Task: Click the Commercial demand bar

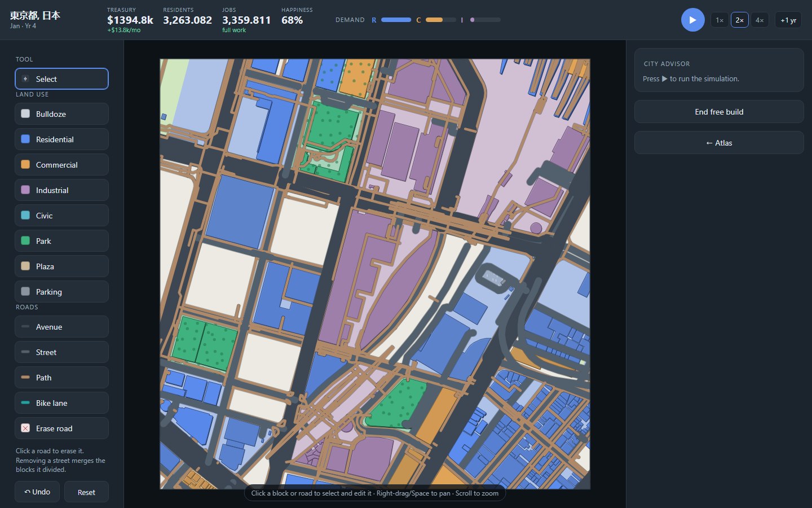Action: [x=440, y=20]
